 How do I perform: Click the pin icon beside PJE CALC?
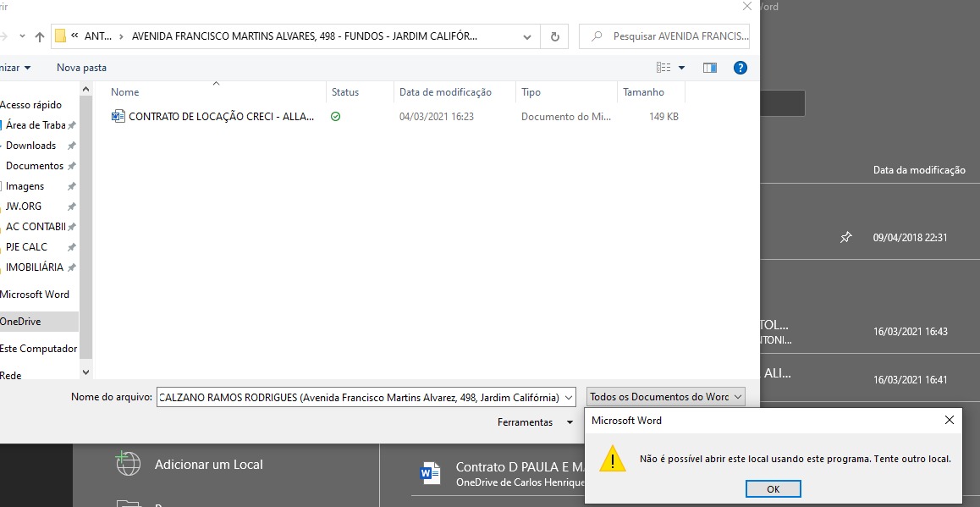click(72, 247)
